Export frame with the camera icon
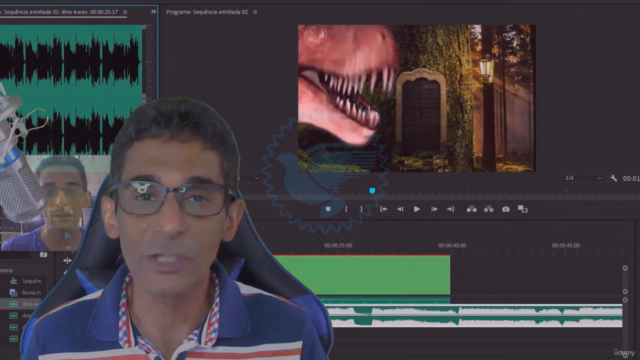The image size is (640, 360). 506,209
